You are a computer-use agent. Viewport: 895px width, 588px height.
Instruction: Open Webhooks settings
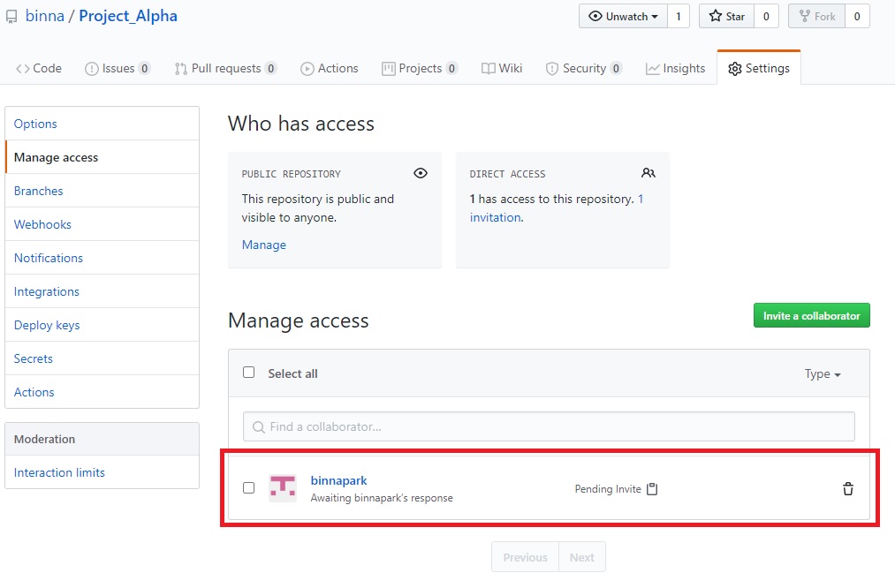(x=102, y=225)
